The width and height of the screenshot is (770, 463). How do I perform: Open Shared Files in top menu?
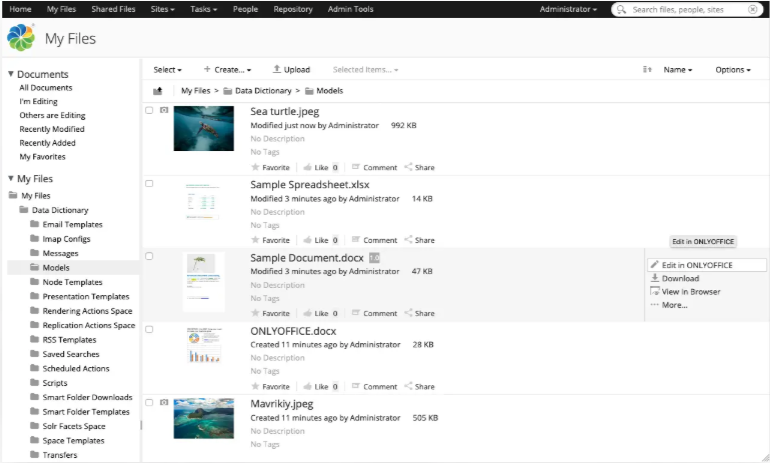point(113,9)
